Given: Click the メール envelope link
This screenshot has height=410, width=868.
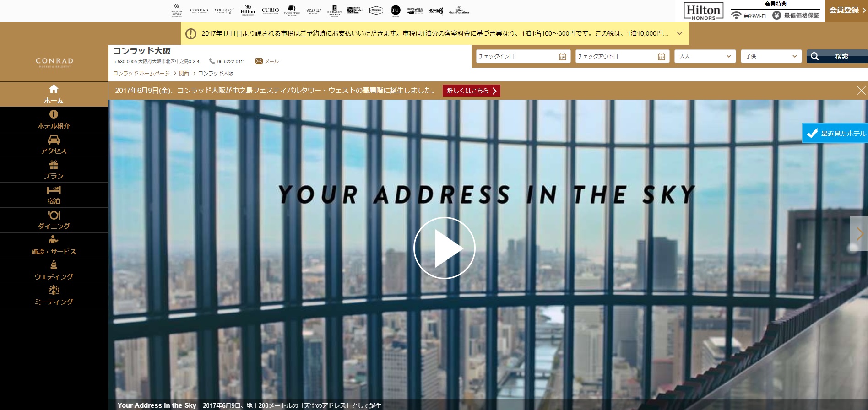Looking at the screenshot, I should pyautogui.click(x=266, y=61).
